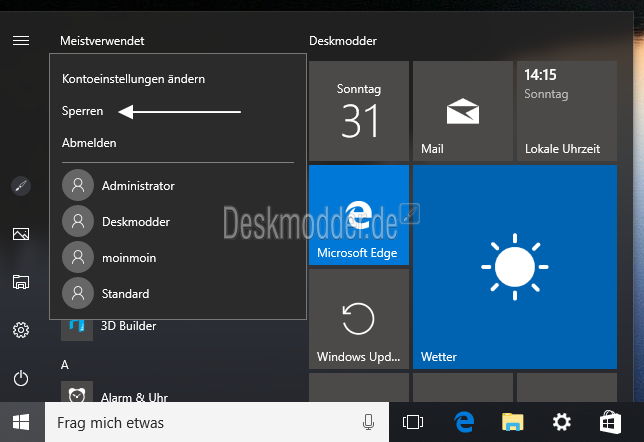644x442 pixels.
Task: Open Task View on the taskbar
Action: (413, 422)
